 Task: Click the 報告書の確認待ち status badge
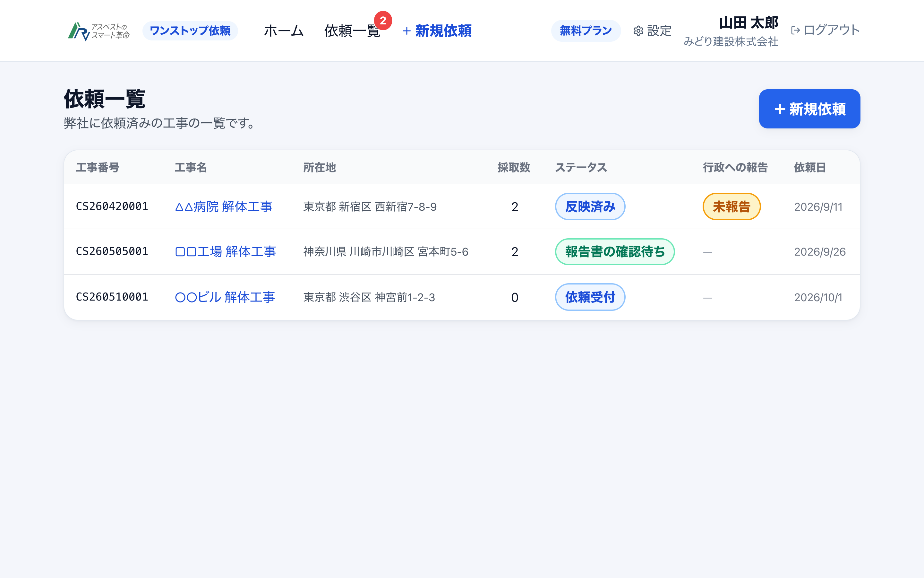(x=615, y=251)
